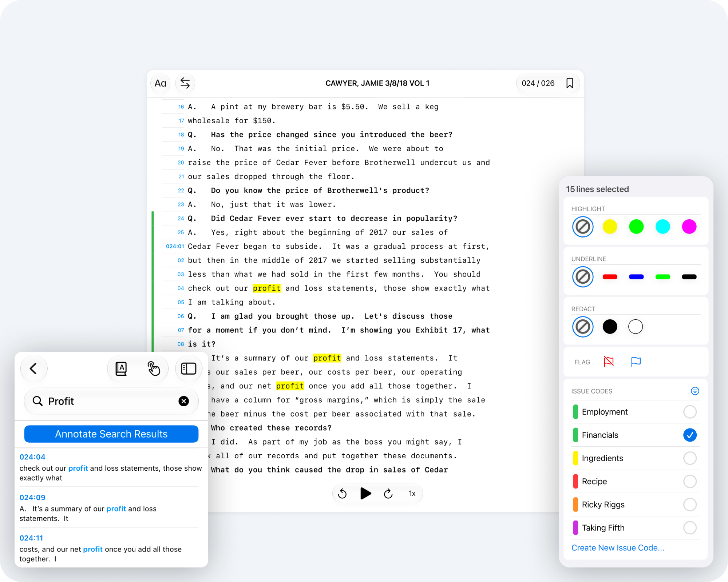Viewport: 728px width, 582px height.
Task: Rewind playback with the back arrow
Action: click(343, 494)
